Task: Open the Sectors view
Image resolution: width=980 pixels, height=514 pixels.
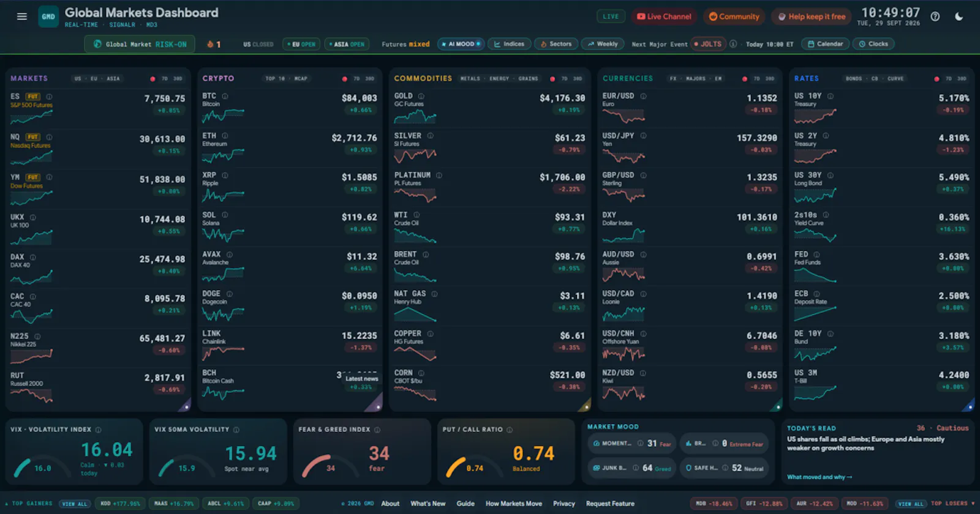Action: click(x=556, y=44)
